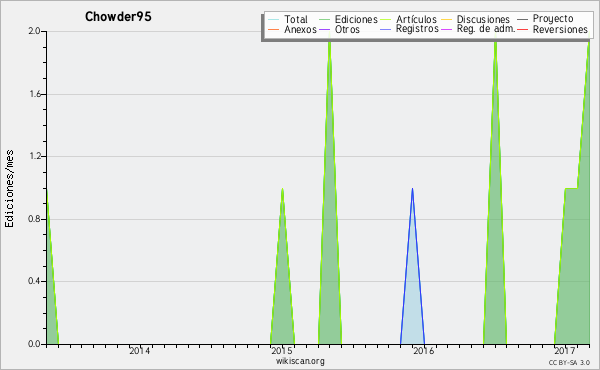600x370 pixels.
Task: Click the 2016 x-axis label
Action: [423, 351]
